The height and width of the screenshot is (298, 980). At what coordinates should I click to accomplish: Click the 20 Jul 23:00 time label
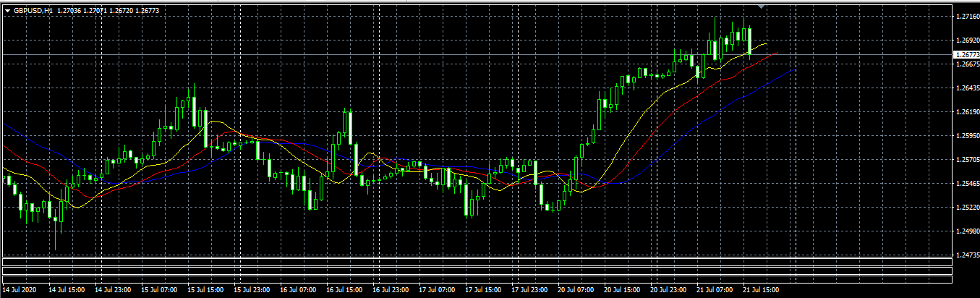(668, 290)
